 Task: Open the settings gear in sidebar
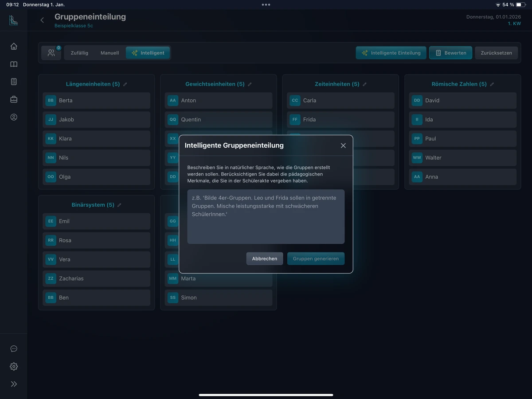click(x=14, y=366)
